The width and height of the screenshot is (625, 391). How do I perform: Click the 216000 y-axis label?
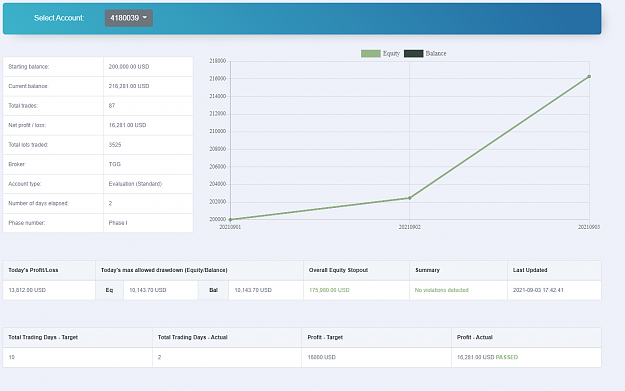218,79
